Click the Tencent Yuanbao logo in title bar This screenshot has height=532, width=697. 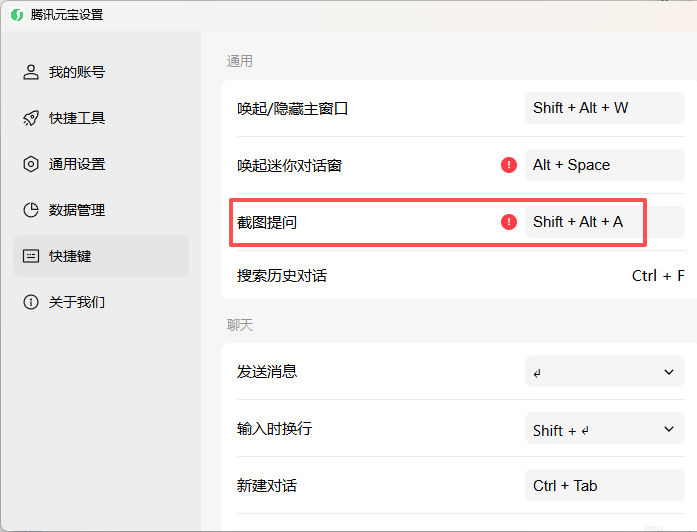coord(17,15)
